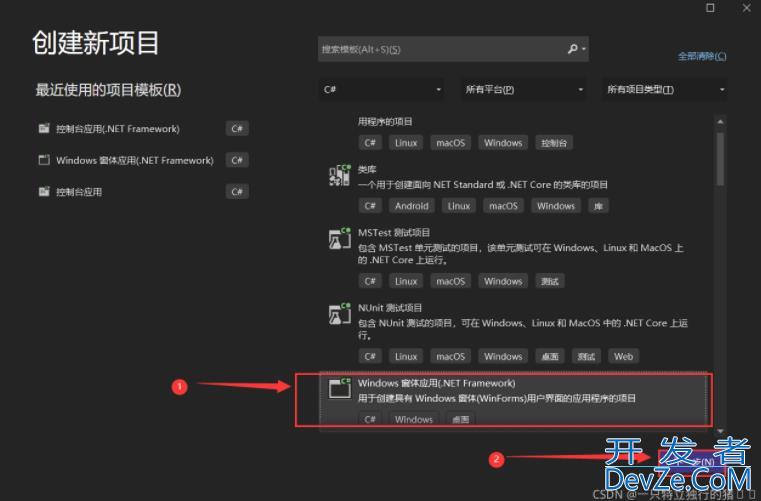Open the 所有项目类型 project type dropdown
761x501 pixels.
pos(665,89)
